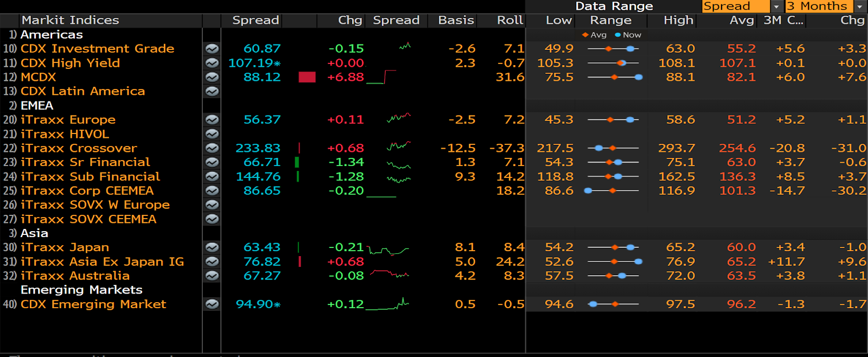Open iTraxx Sr Financial index

tap(85, 162)
